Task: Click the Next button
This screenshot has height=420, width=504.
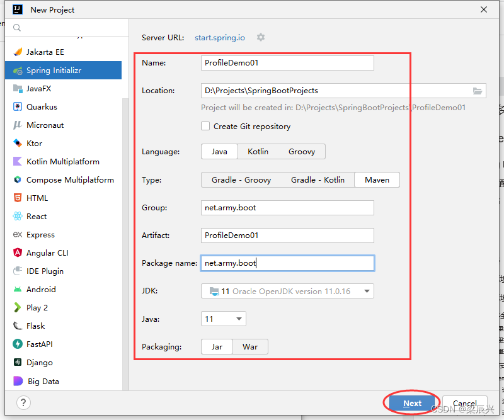Action: [x=412, y=403]
